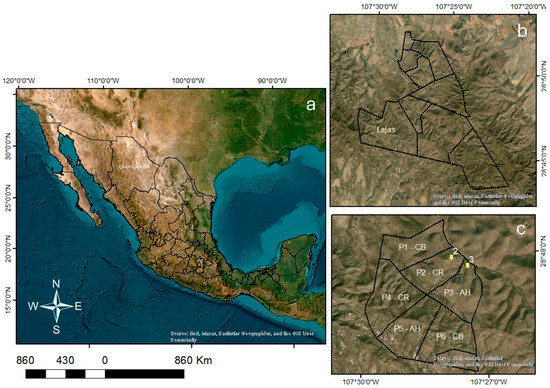Select the P4 - CR paddock
Viewport: 550px width, 388px height.
point(395,297)
